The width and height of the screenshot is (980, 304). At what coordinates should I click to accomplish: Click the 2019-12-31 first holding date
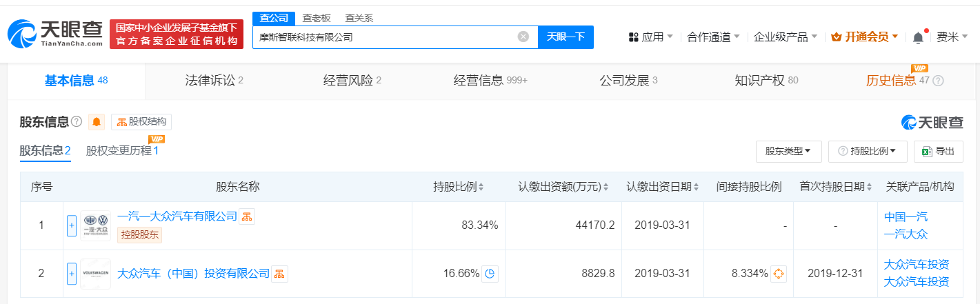836,274
